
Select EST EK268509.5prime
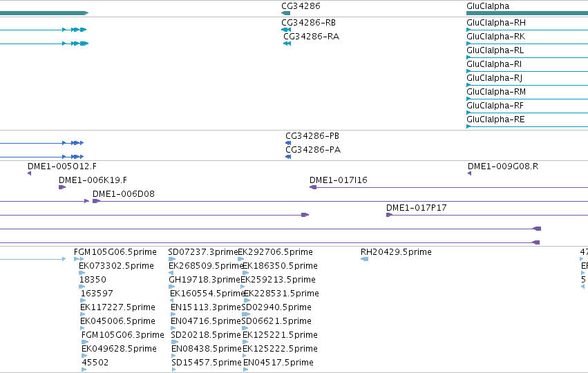(206, 266)
